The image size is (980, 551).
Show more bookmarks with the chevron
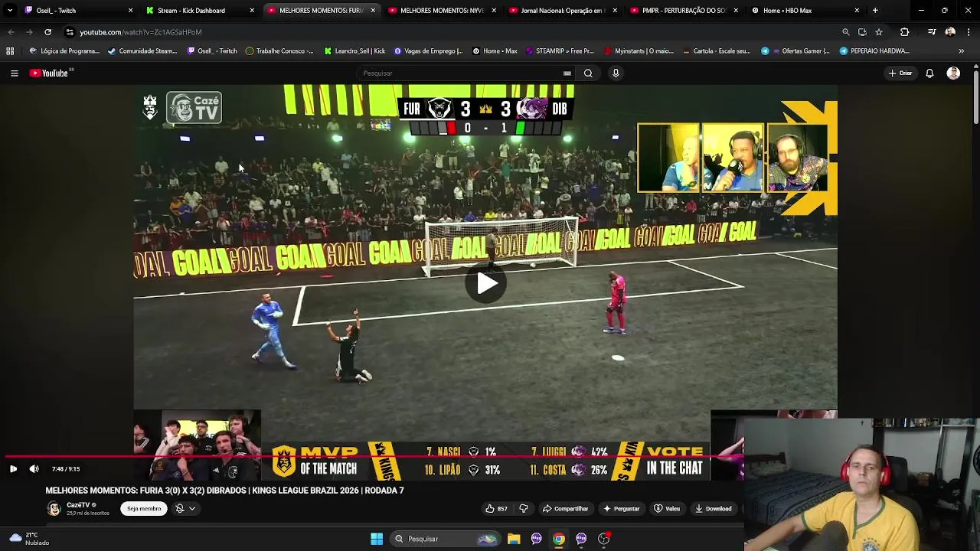pyautogui.click(x=961, y=51)
